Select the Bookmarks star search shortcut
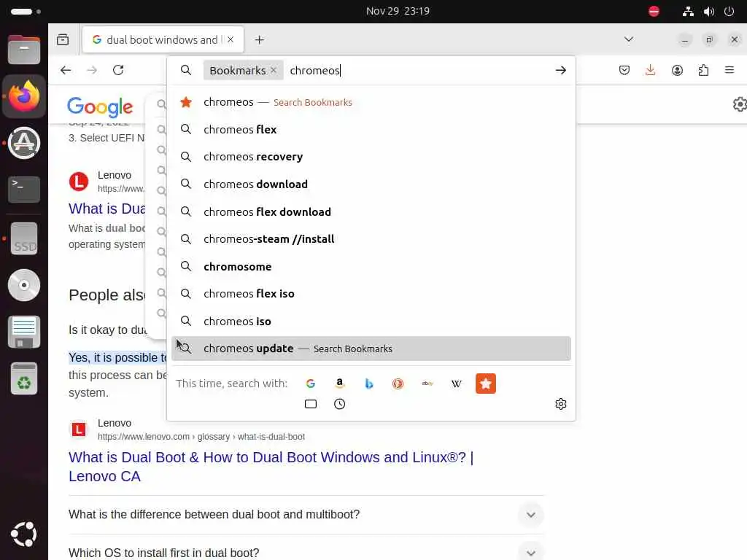 click(x=485, y=384)
